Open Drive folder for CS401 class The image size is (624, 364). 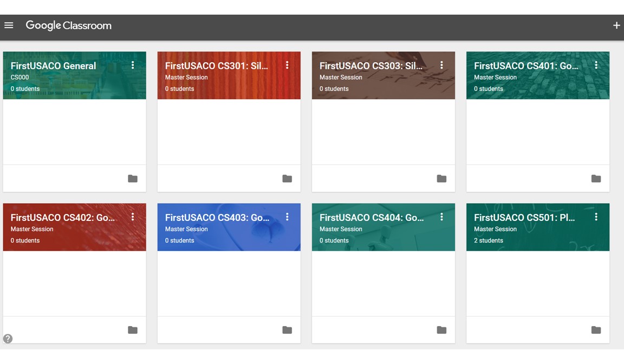tap(596, 179)
